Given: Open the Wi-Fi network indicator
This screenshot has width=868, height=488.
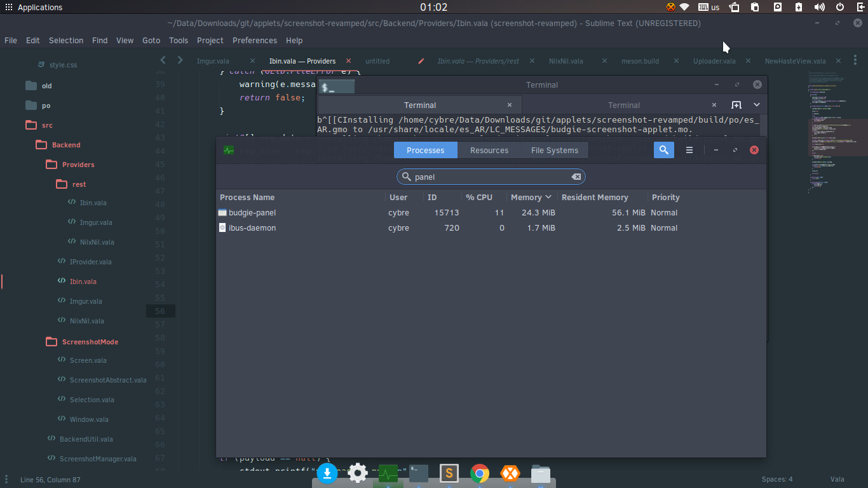Looking at the screenshot, I should 684,7.
